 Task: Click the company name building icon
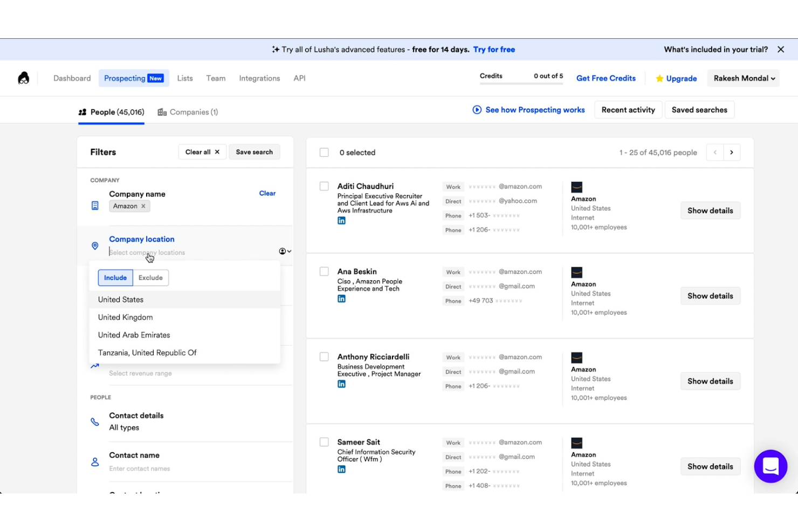95,206
